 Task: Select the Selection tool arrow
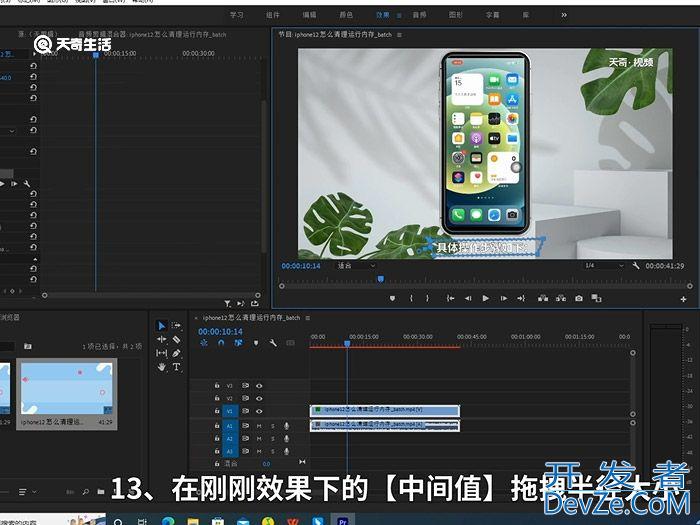click(x=161, y=326)
